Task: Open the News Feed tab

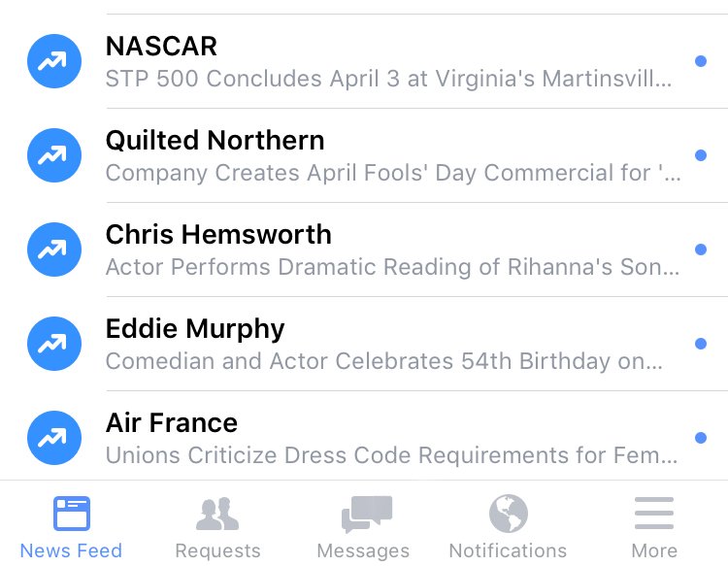Action: coord(71,526)
